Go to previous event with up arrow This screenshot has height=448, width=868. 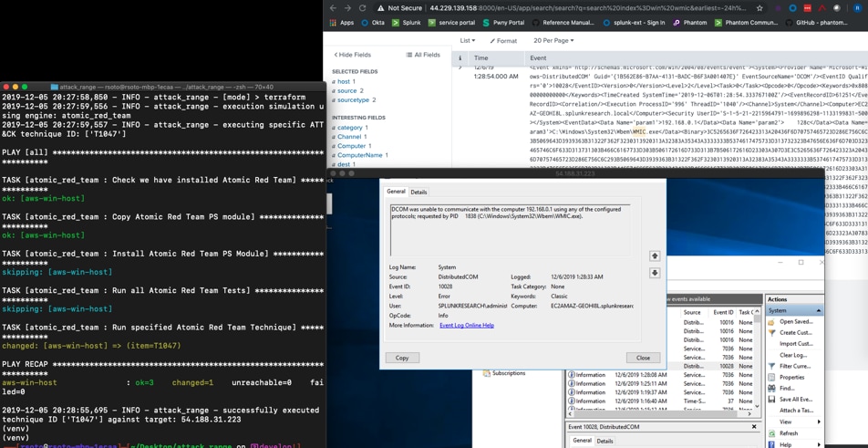click(655, 255)
